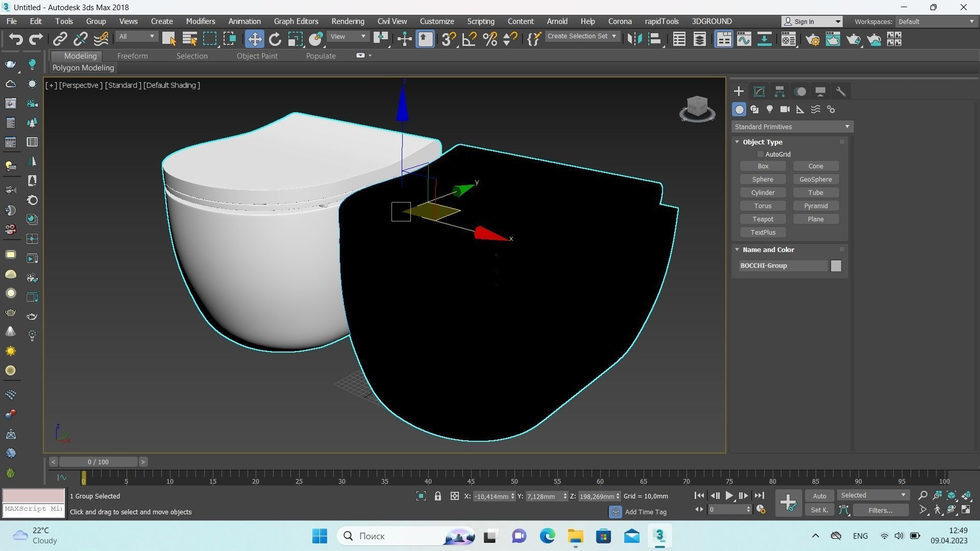Click the ViewCube in viewport
The height and width of the screenshot is (551, 980).
pos(697,109)
